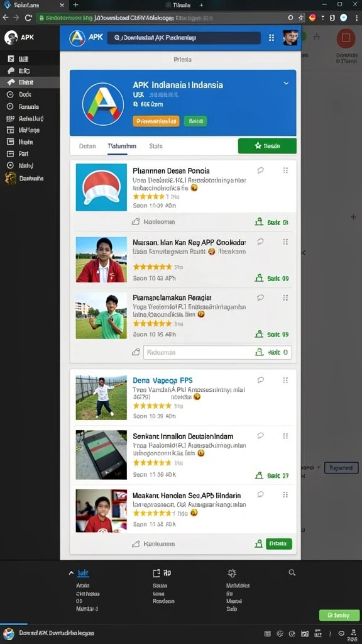Click the green star button beside the tabs
Screen dimensions: 362x644
pos(267,146)
